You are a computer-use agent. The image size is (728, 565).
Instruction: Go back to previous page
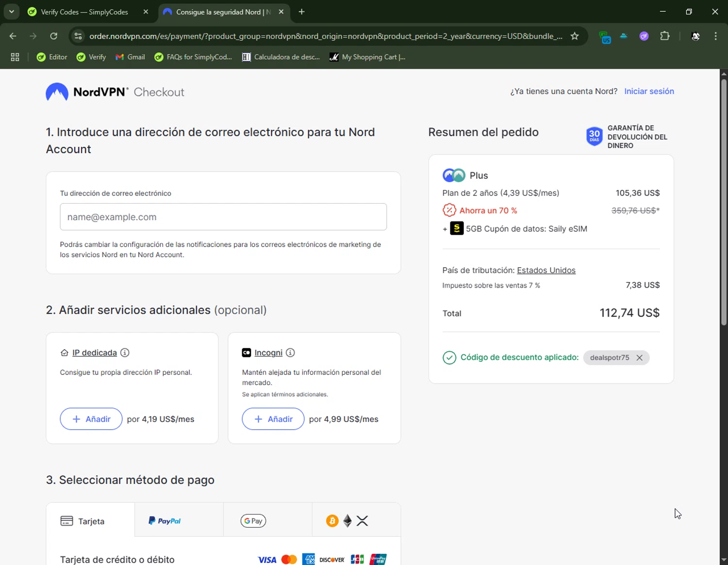(x=13, y=36)
